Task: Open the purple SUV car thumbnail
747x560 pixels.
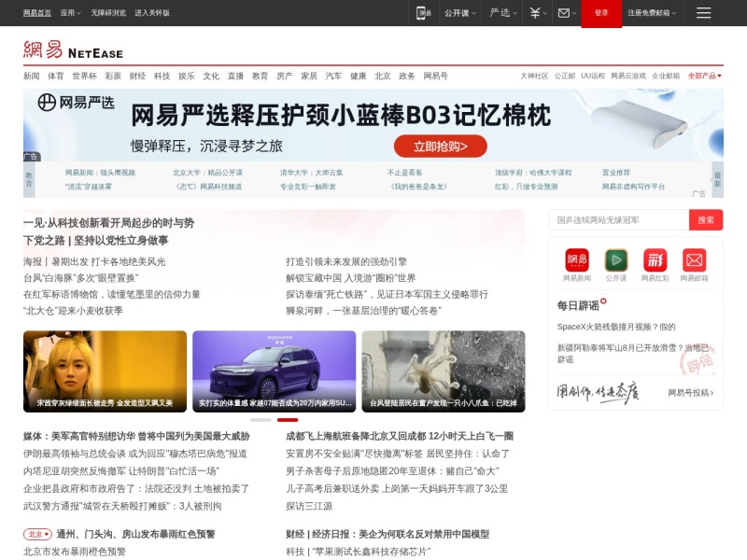Action: (x=274, y=371)
